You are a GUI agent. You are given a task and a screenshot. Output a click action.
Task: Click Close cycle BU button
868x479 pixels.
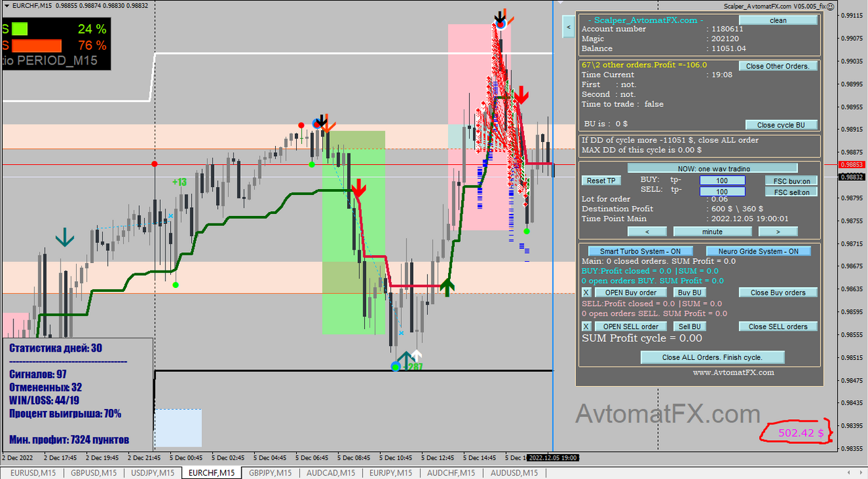click(781, 124)
